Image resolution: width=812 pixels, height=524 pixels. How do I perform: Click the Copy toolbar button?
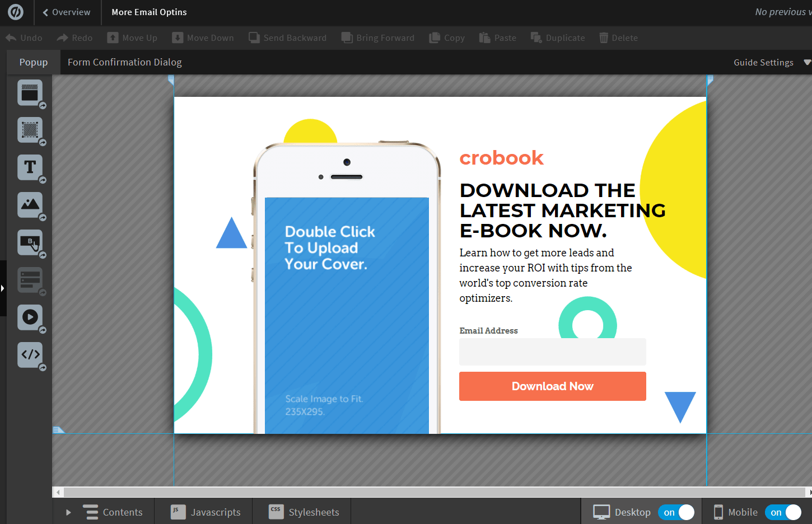click(447, 38)
